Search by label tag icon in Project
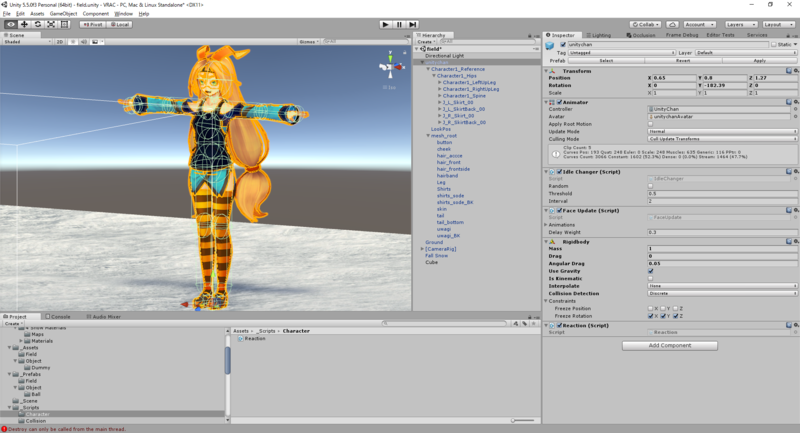 pos(524,323)
